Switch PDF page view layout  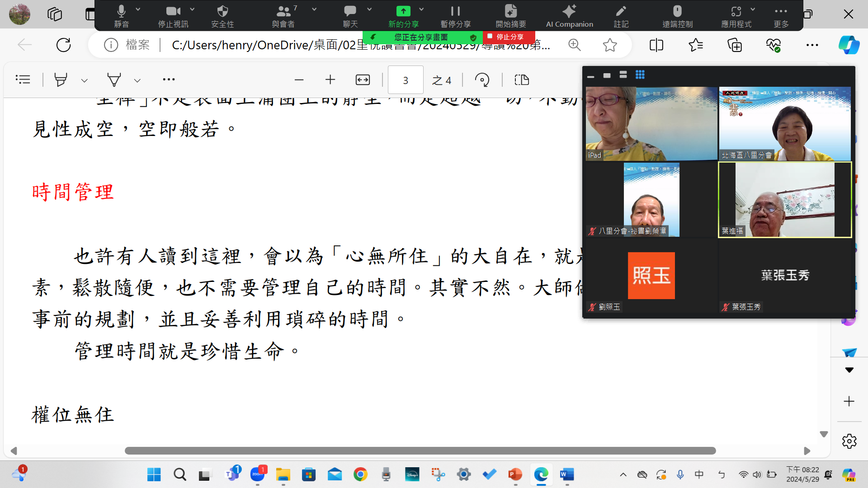tap(522, 80)
